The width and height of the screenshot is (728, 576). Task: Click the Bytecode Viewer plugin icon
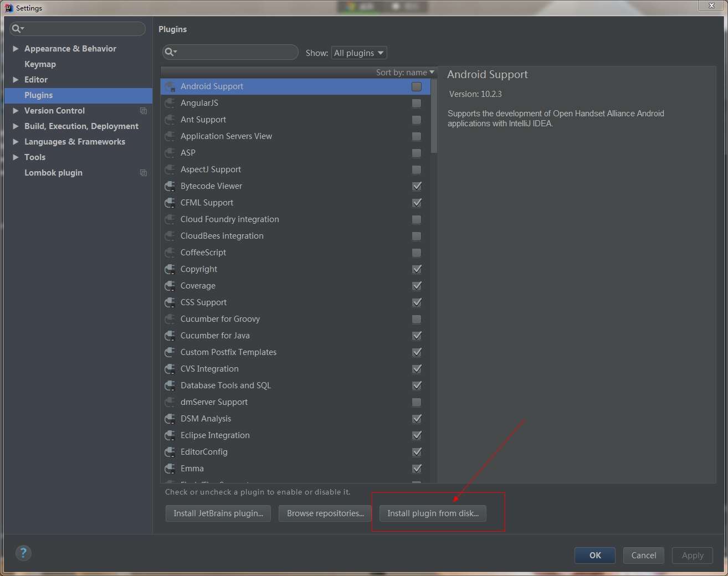170,186
